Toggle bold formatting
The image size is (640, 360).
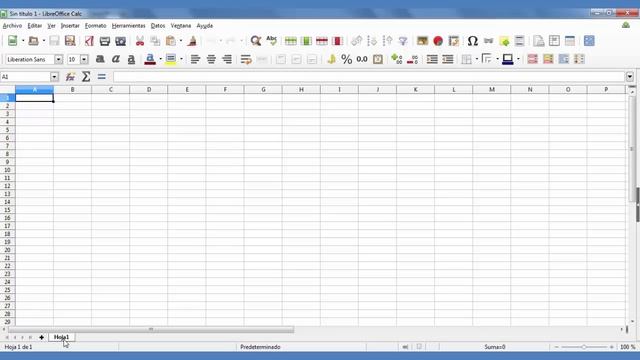100,60
